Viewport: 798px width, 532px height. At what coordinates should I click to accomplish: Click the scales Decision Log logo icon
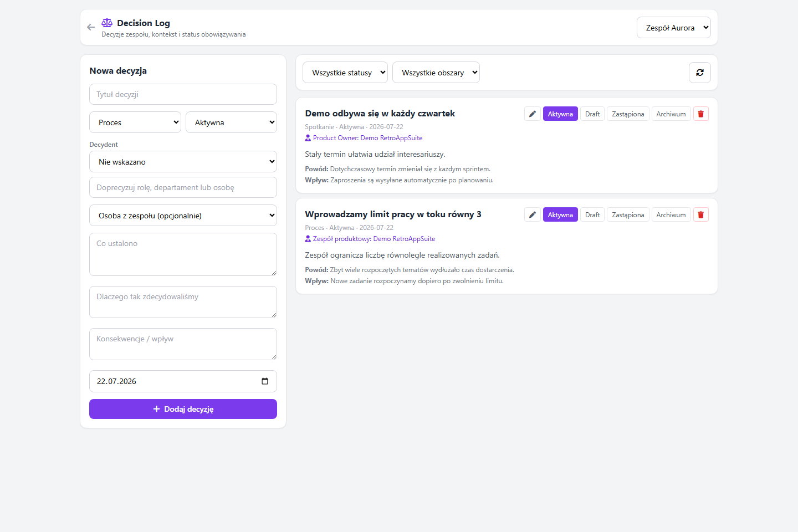click(107, 23)
